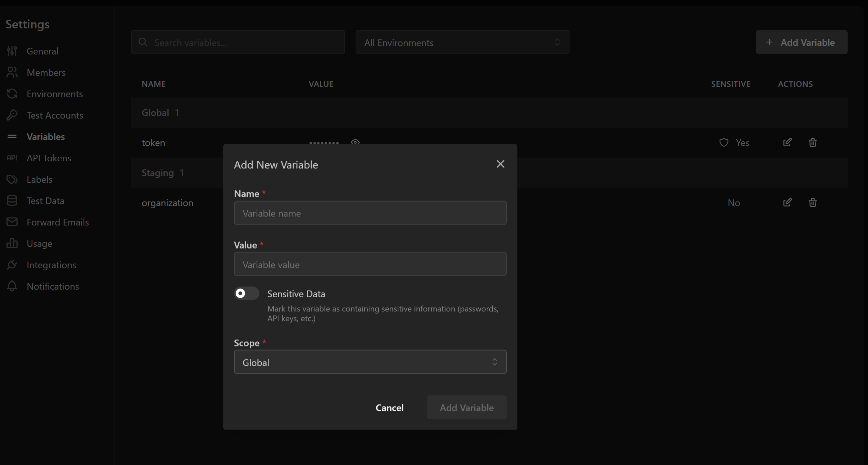Open the API Tokens section
This screenshot has width=868, height=465.
(x=49, y=158)
